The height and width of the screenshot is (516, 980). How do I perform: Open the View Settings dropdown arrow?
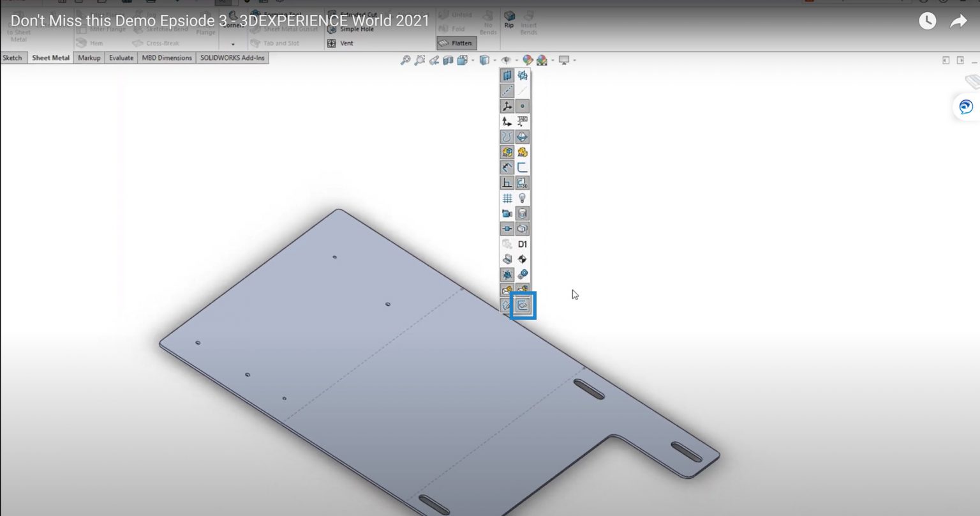[x=574, y=61]
